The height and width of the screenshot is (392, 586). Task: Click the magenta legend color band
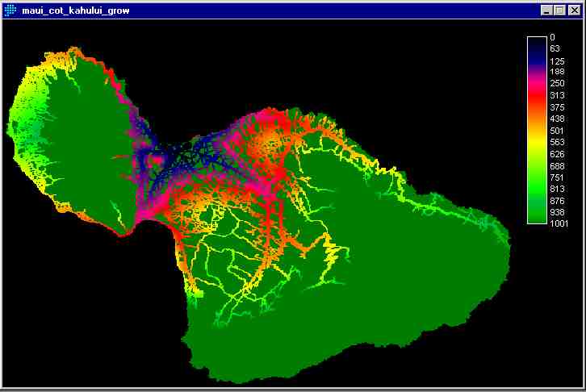coord(537,81)
